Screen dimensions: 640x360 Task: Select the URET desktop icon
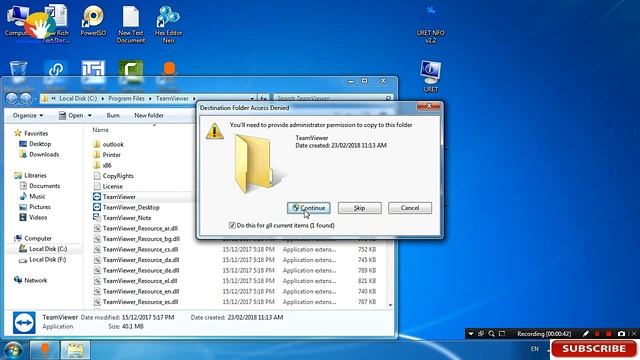pos(431,77)
